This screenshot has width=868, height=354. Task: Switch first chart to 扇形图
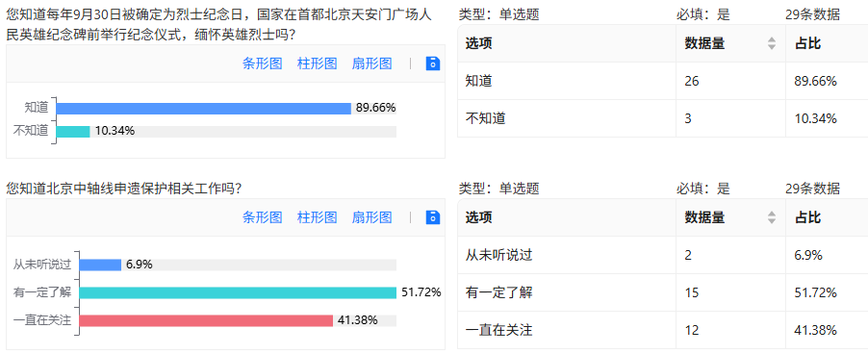coord(372,63)
